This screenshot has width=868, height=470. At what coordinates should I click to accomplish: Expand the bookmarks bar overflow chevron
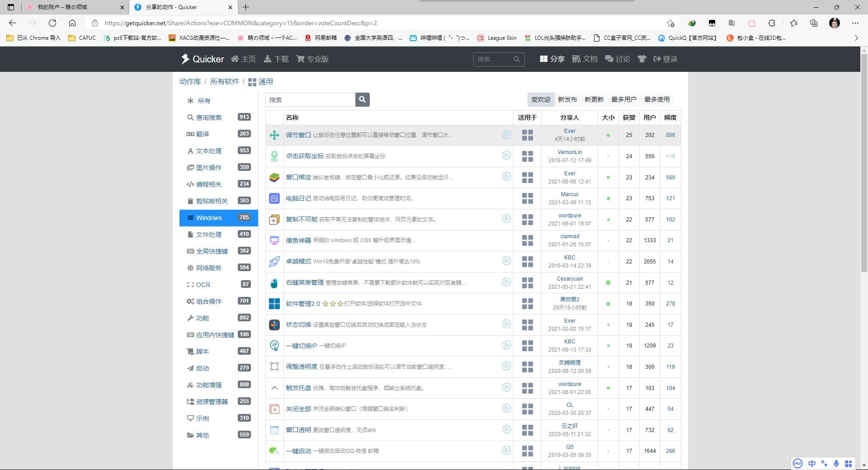click(x=856, y=38)
